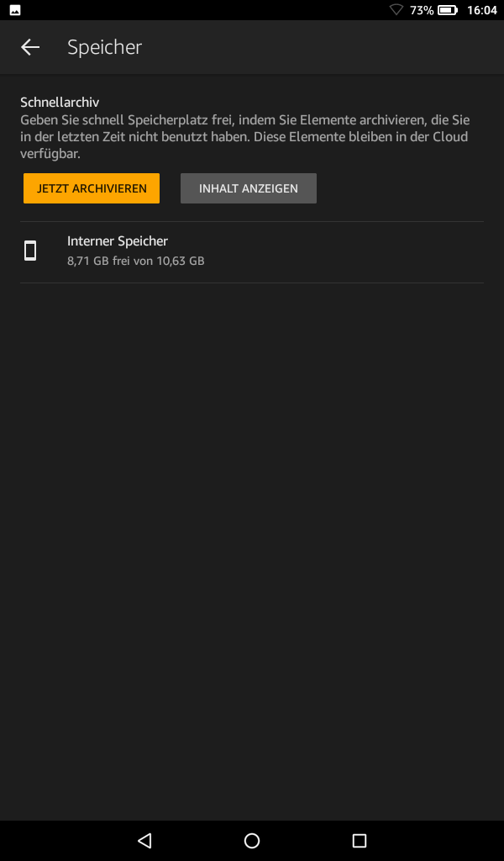The width and height of the screenshot is (504, 861).
Task: Tap the word verfügbar in the description
Action: click(x=50, y=154)
